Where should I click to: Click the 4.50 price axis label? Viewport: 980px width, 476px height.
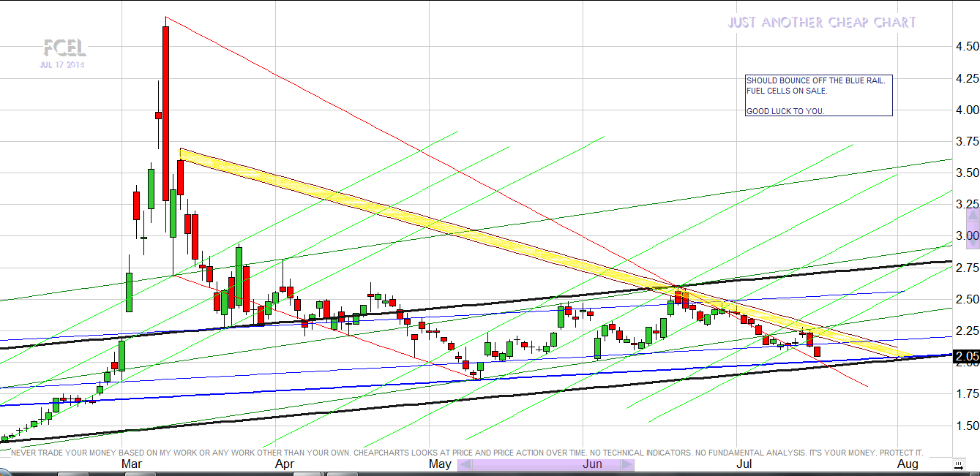[x=967, y=47]
